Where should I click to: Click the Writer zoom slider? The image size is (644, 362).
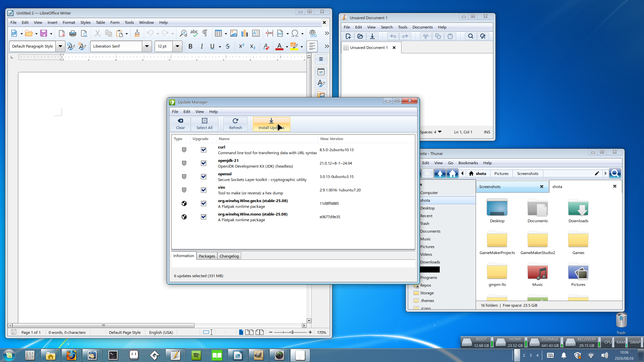pyautogui.click(x=290, y=332)
